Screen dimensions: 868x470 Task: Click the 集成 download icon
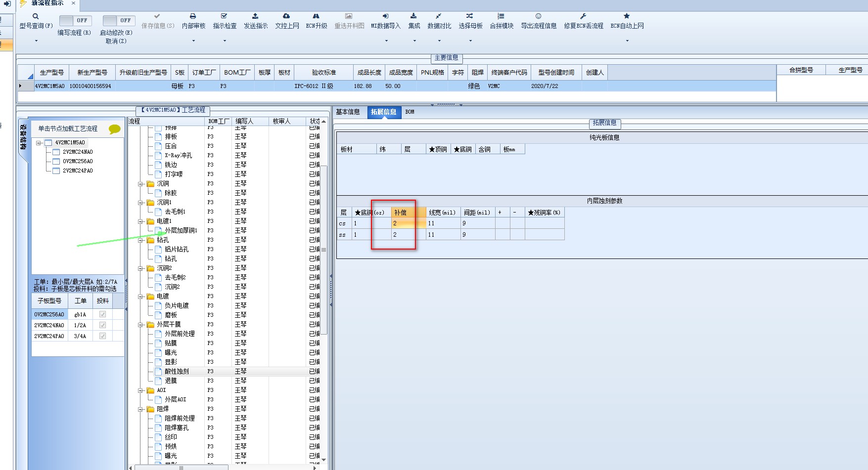[413, 16]
